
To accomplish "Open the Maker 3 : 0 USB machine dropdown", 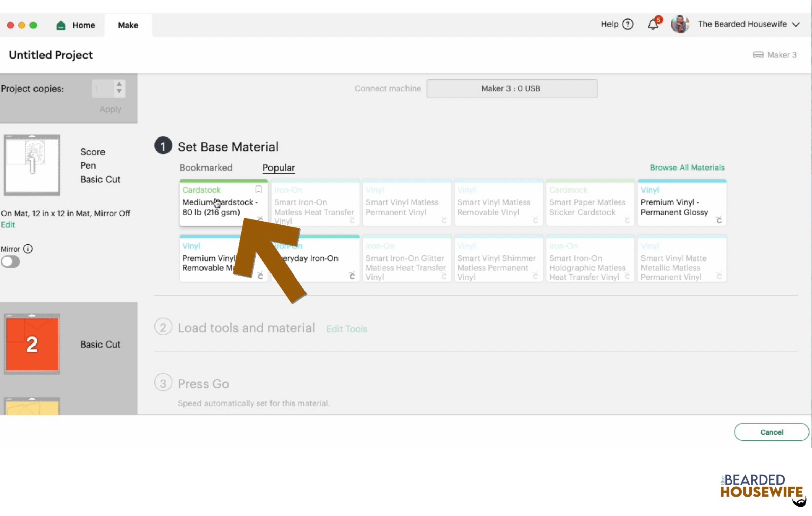I will [512, 89].
